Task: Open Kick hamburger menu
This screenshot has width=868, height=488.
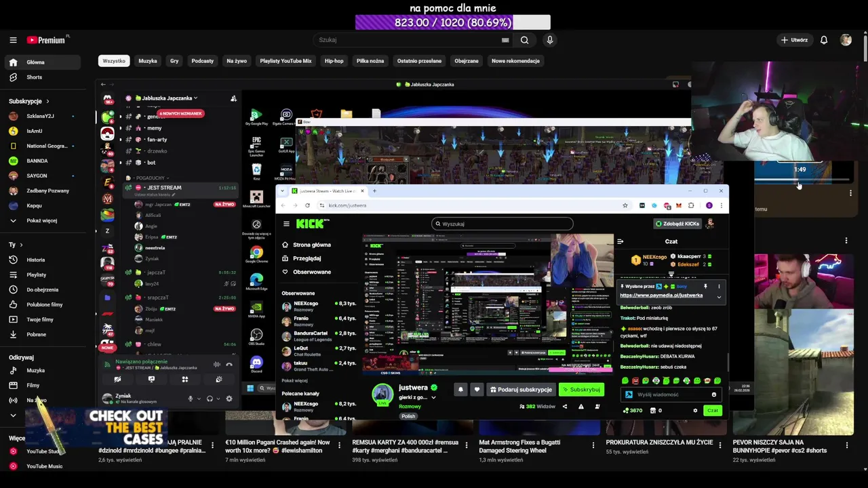Action: click(x=286, y=224)
